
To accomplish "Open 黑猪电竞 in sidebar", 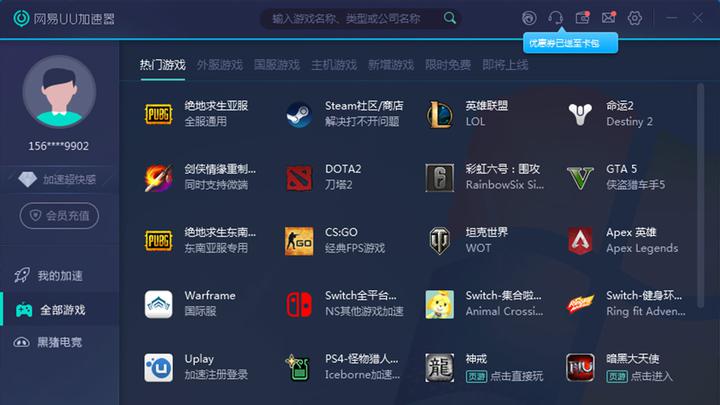I will pyautogui.click(x=60, y=342).
